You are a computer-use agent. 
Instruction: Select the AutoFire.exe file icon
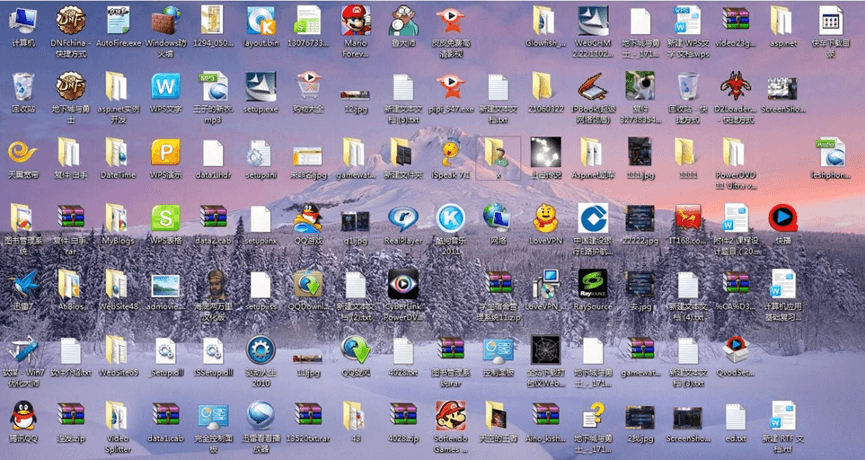(117, 20)
